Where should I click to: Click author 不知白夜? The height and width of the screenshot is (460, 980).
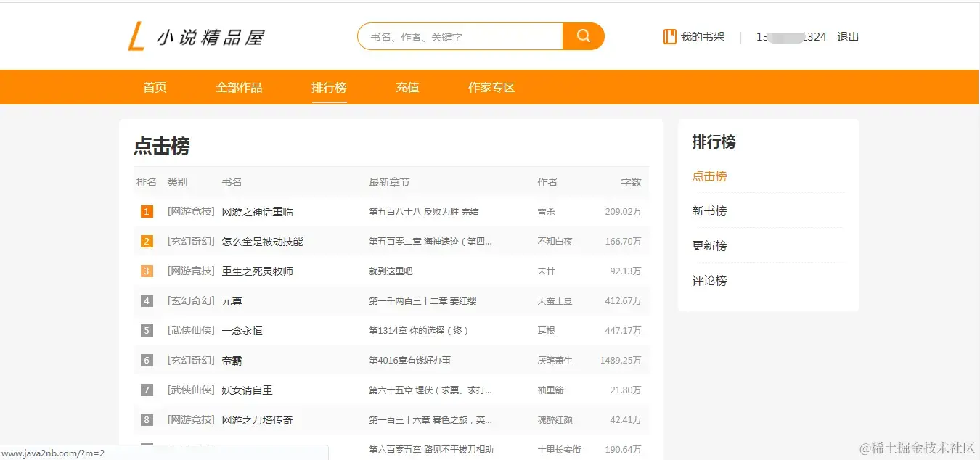[555, 242]
